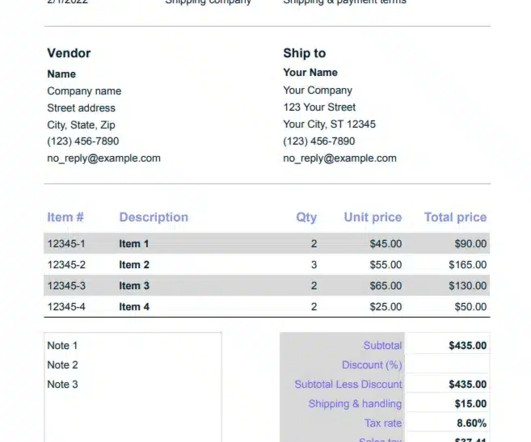This screenshot has width=531, height=442.
Task: Click the Subtotal $435.00 amount
Action: pos(468,345)
